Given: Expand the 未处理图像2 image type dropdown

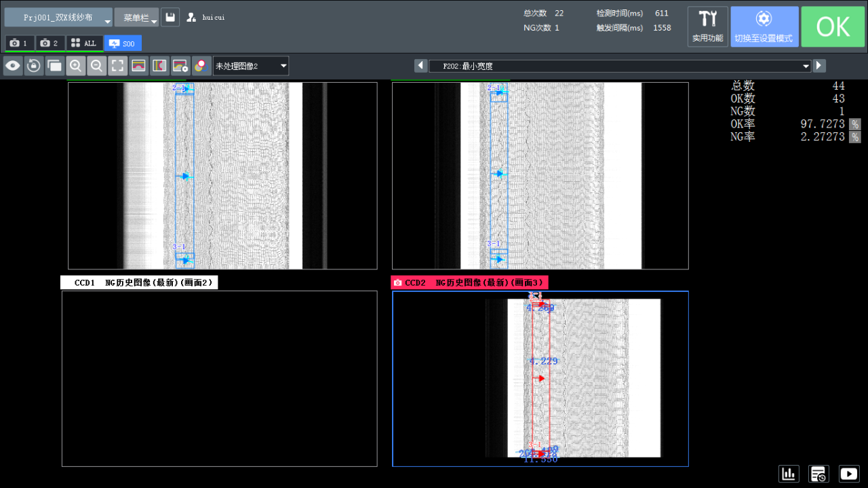Looking at the screenshot, I should (x=251, y=66).
